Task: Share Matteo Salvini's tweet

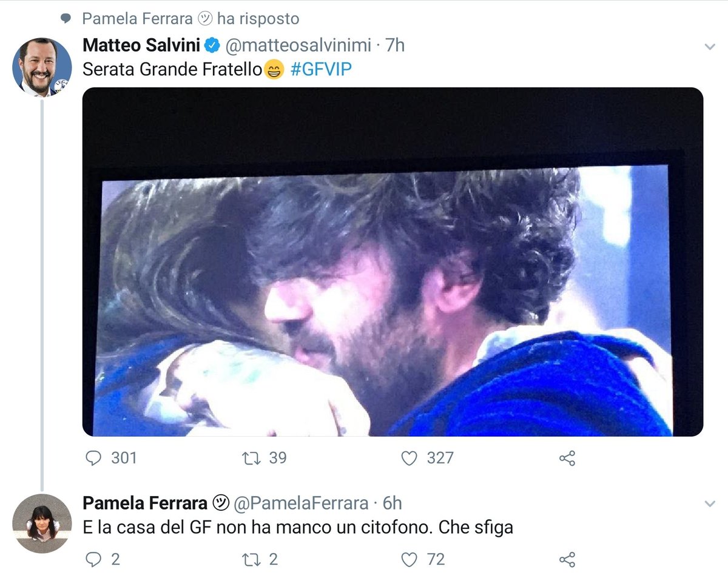Action: click(567, 458)
